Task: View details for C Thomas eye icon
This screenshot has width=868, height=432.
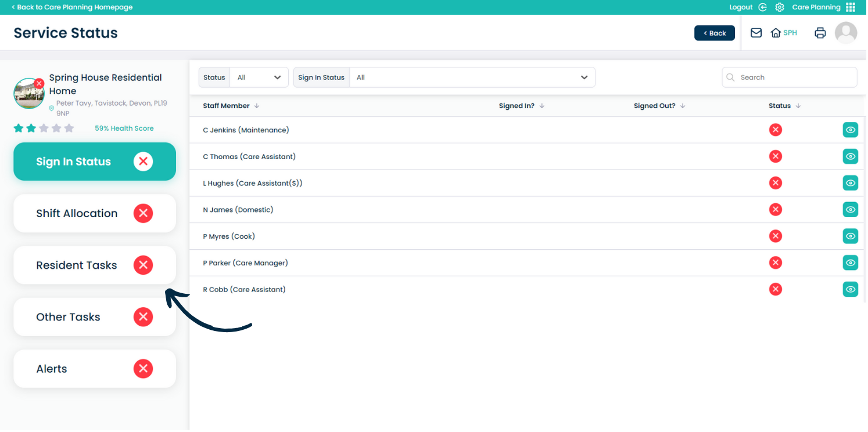Action: pyautogui.click(x=850, y=157)
